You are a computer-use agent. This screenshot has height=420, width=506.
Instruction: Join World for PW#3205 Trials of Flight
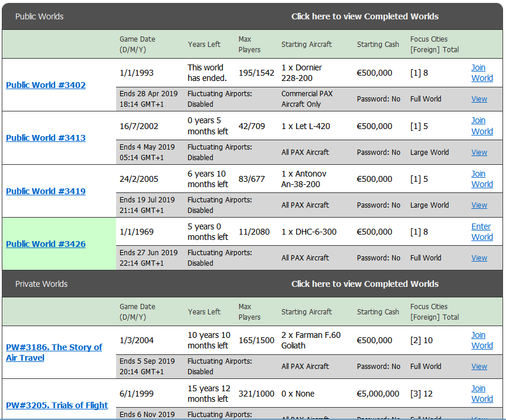(481, 394)
